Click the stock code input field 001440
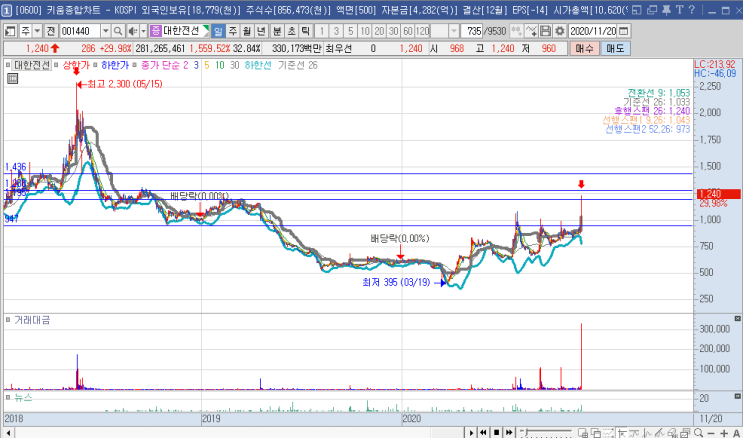The width and height of the screenshot is (743, 438). (80, 31)
